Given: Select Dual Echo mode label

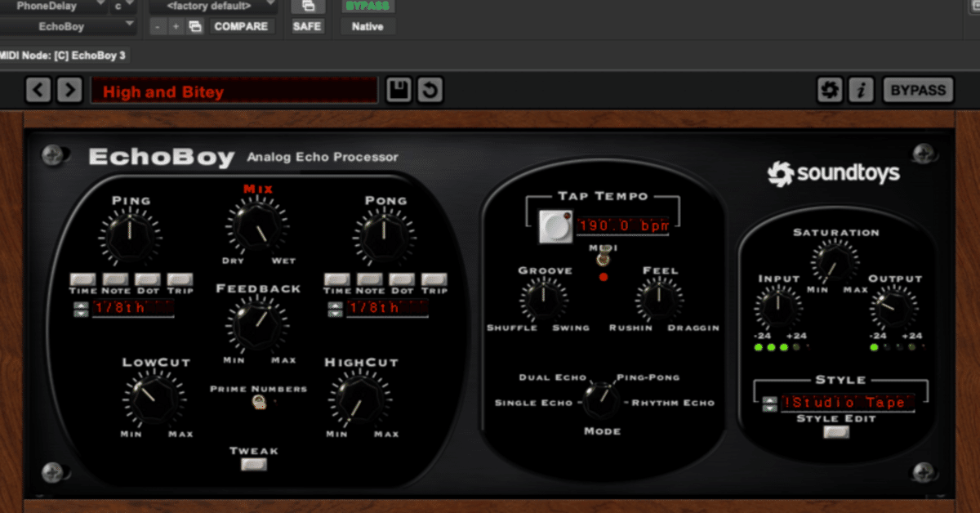Looking at the screenshot, I should coord(552,377).
